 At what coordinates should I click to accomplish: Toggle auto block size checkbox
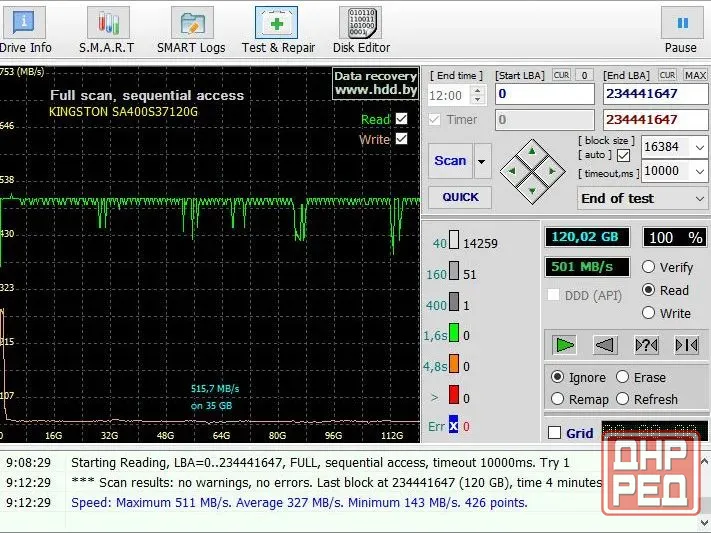tap(623, 156)
